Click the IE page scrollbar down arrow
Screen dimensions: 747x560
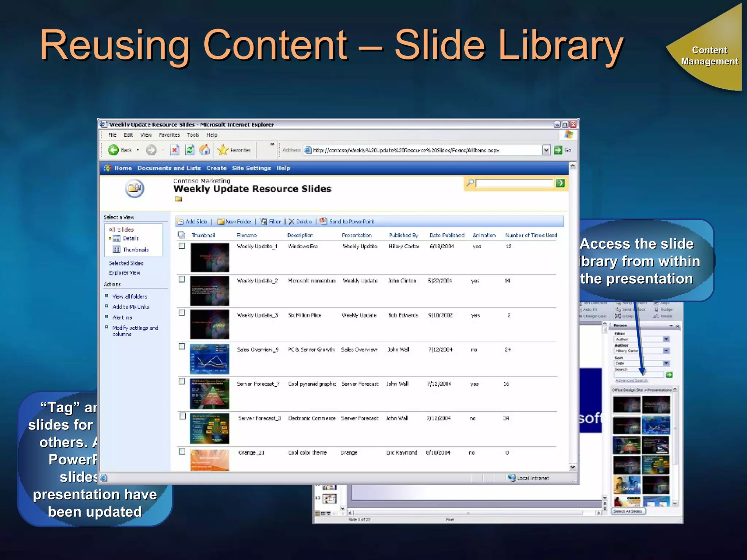point(573,467)
